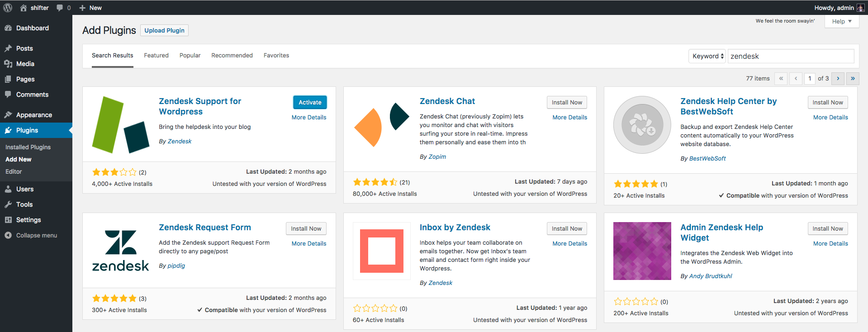
Task: Click the Zendesk Chat plugin logo
Action: point(382,125)
